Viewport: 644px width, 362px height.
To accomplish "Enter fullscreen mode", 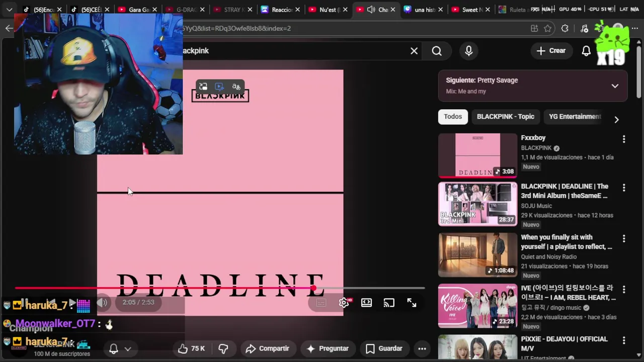I will click(x=412, y=303).
